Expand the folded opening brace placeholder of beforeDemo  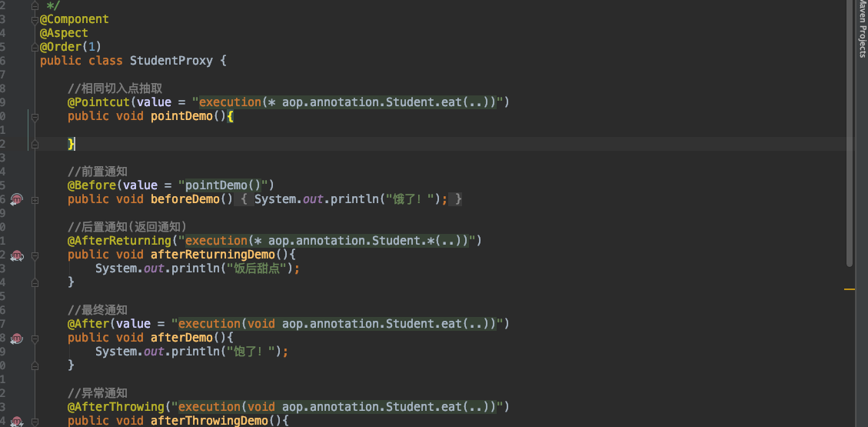point(244,199)
